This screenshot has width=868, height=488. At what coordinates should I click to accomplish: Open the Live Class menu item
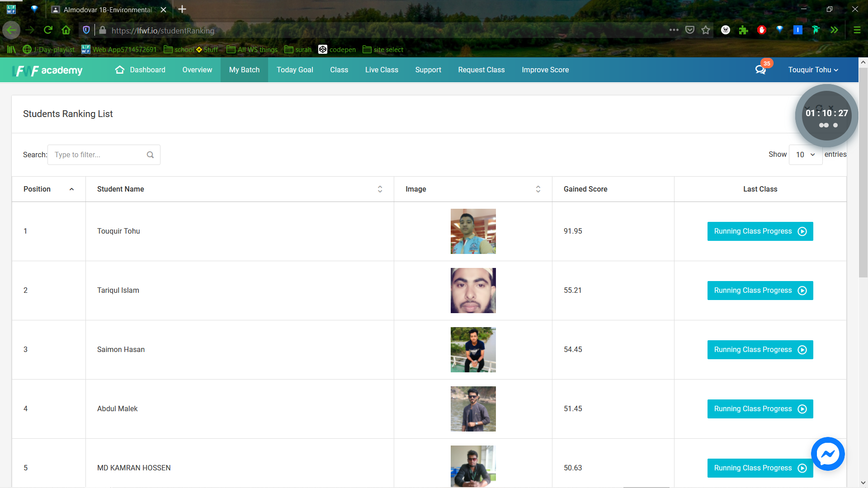(x=382, y=70)
